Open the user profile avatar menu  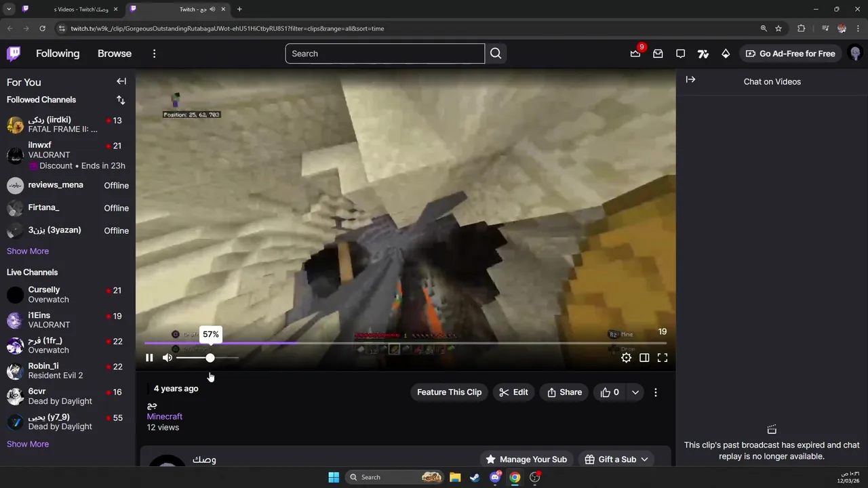coord(855,54)
